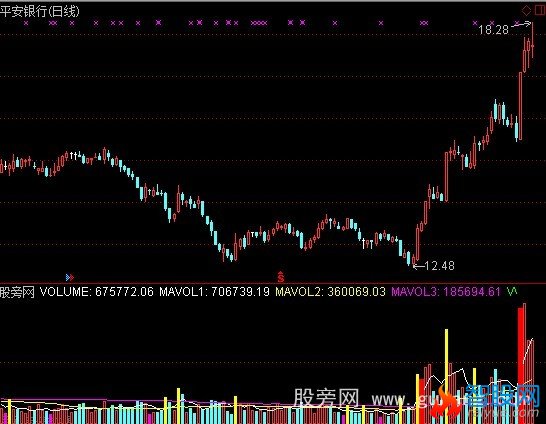
Task: Click the 股旁网 indicator name label
Action: point(17,292)
